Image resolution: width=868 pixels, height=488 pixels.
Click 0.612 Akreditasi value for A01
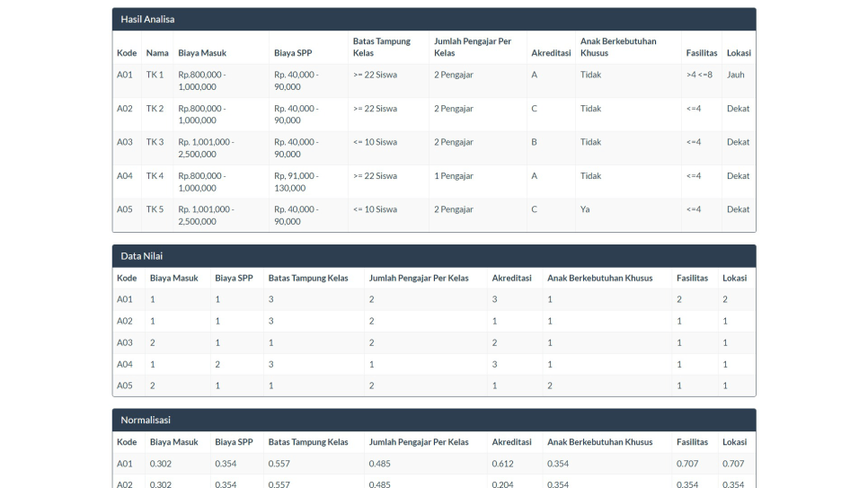[502, 464]
